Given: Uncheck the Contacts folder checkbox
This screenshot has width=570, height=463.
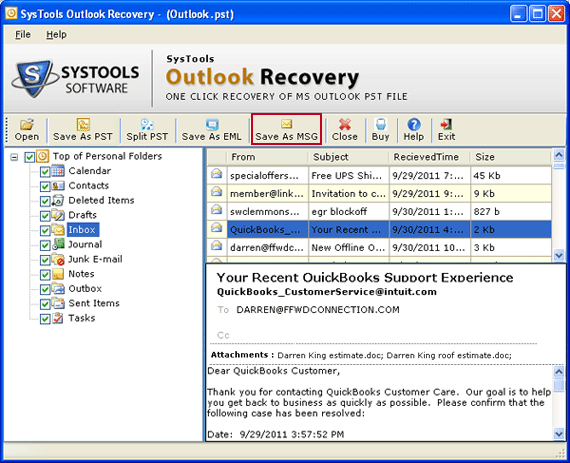Looking at the screenshot, I should pyautogui.click(x=45, y=186).
